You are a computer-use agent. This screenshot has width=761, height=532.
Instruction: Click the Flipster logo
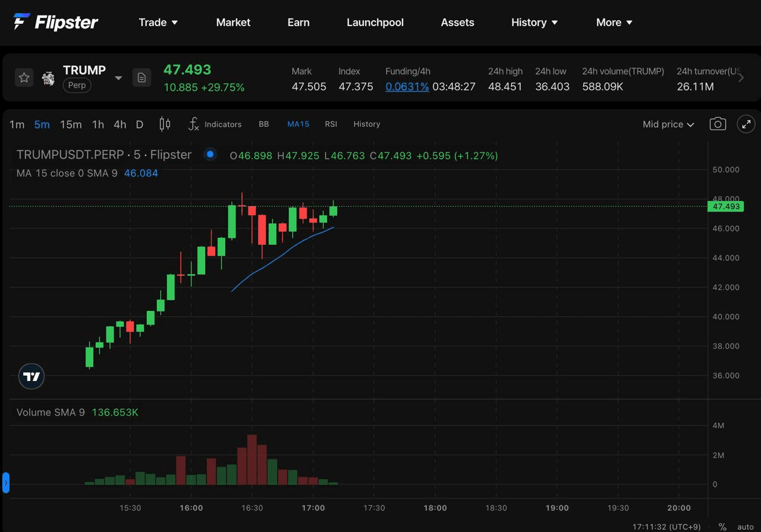pos(55,23)
